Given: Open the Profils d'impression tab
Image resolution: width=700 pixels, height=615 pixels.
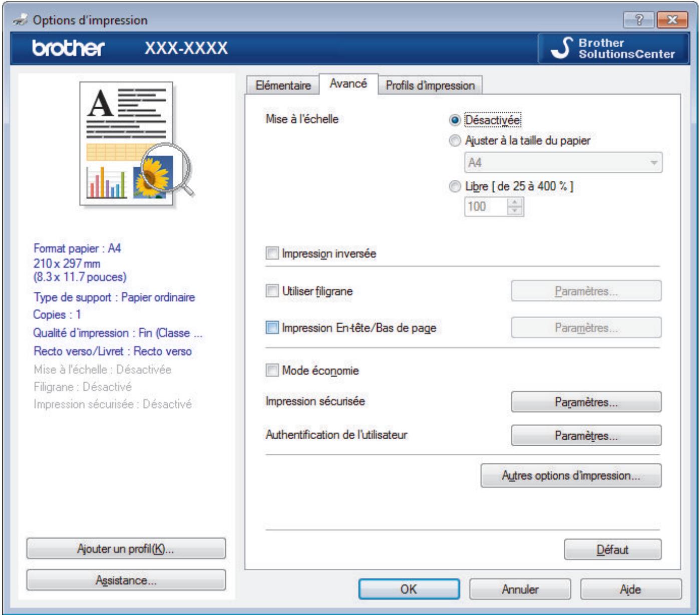Looking at the screenshot, I should pyautogui.click(x=430, y=85).
